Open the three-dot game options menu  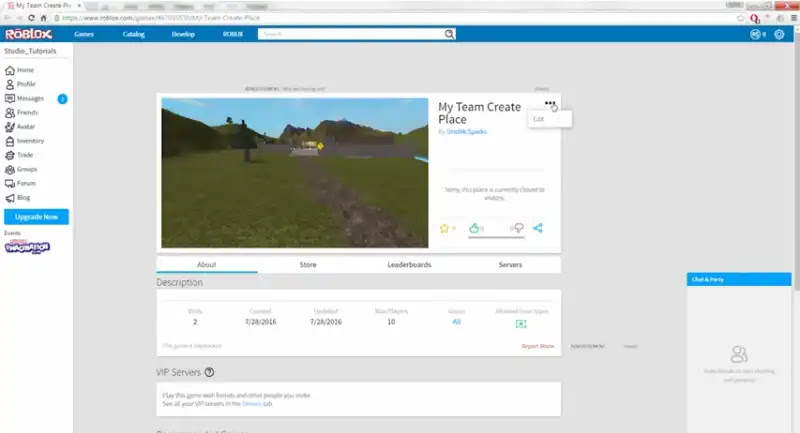(x=549, y=104)
